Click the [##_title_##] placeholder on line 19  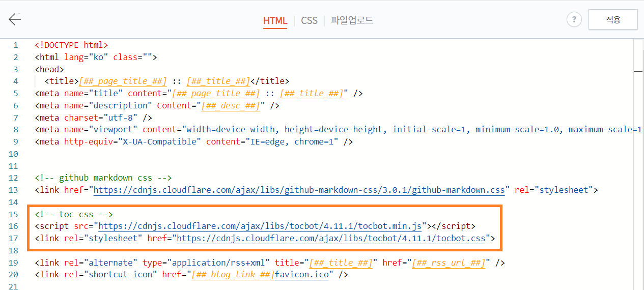click(x=341, y=263)
